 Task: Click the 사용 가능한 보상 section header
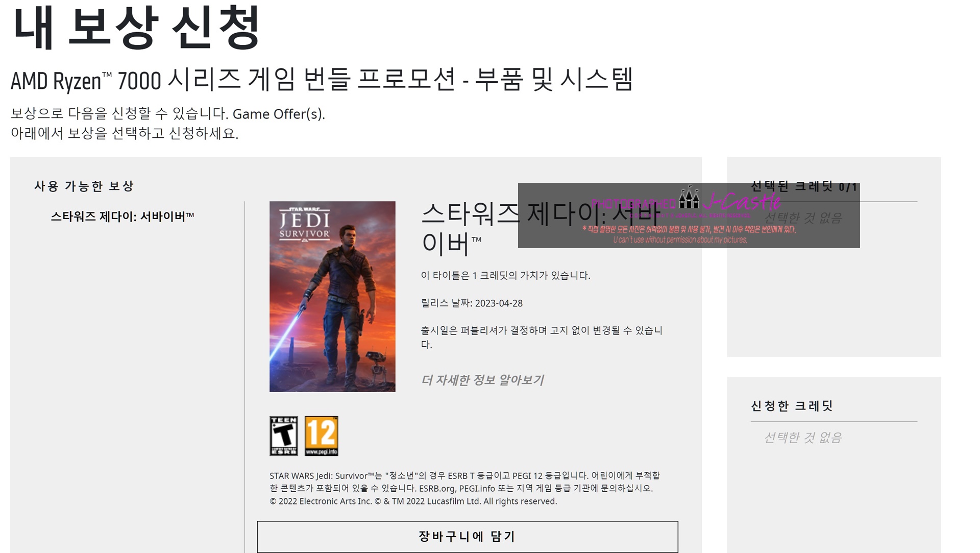coord(84,186)
